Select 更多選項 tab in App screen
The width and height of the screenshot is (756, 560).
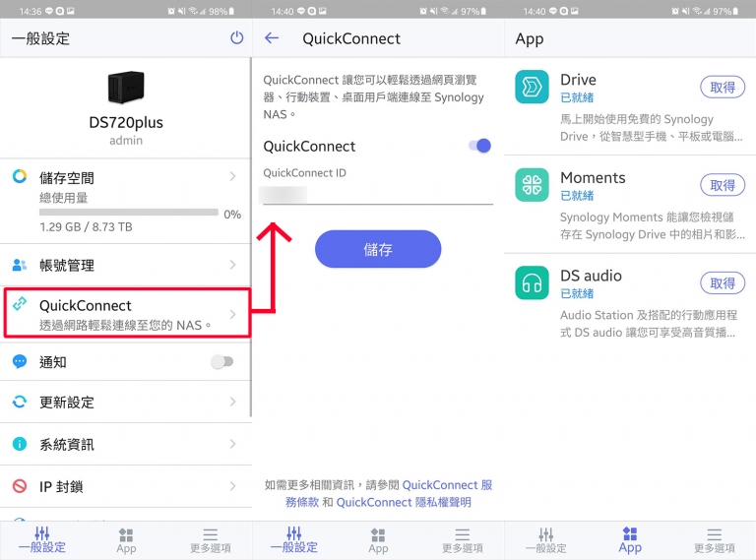[x=714, y=540]
